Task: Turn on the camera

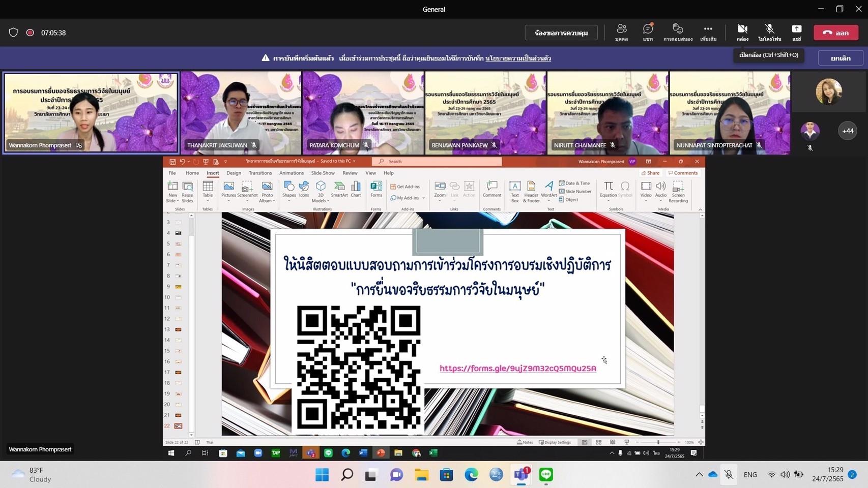Action: (x=742, y=32)
